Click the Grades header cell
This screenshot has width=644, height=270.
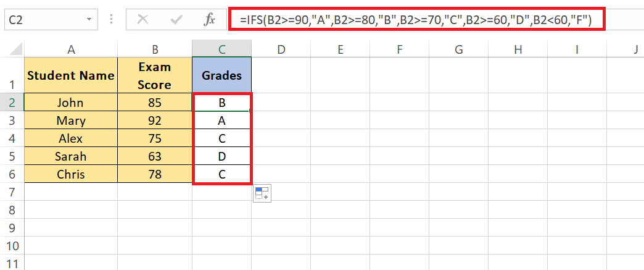pos(222,75)
